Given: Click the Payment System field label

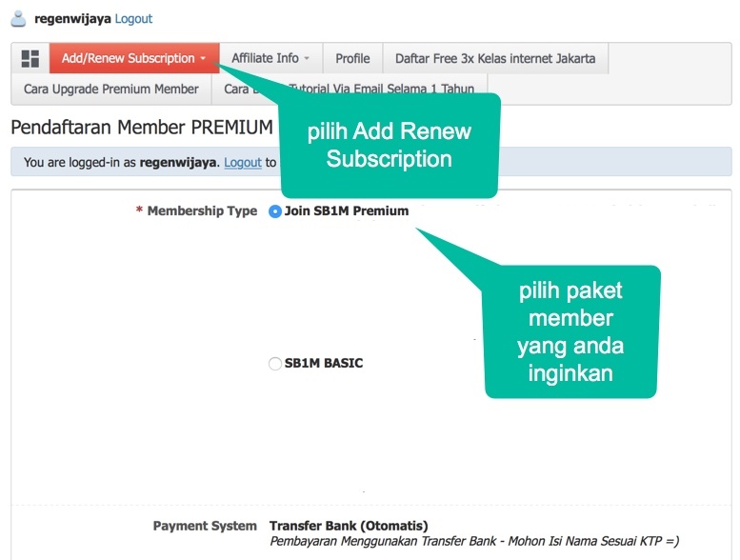Looking at the screenshot, I should click(x=205, y=526).
